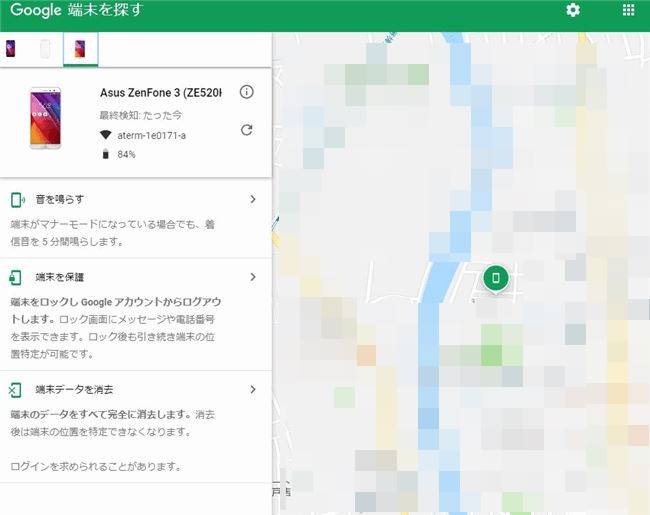650x515 pixels.
Task: Click the aterm-1e0171-a network name
Action: pyautogui.click(x=151, y=135)
